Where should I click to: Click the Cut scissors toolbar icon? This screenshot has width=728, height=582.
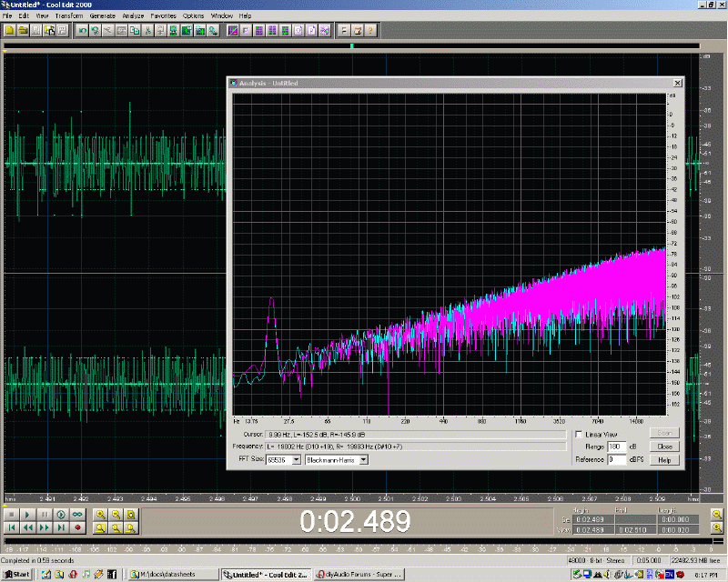[x=147, y=31]
